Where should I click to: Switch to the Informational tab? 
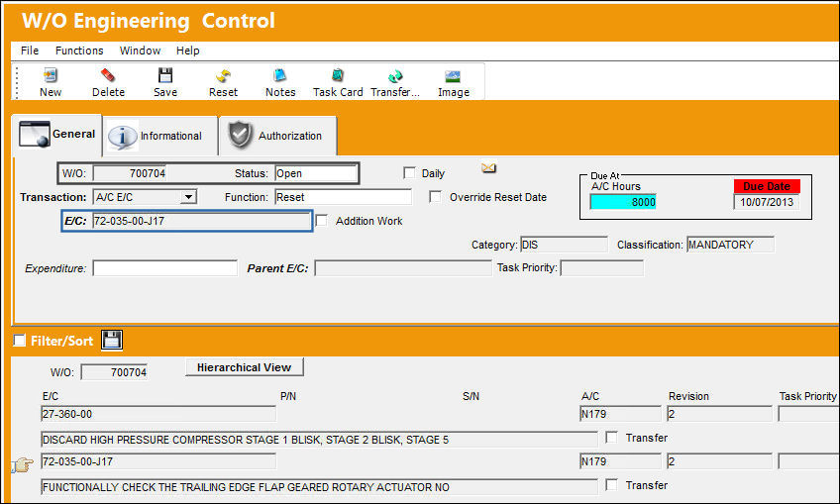click(160, 136)
